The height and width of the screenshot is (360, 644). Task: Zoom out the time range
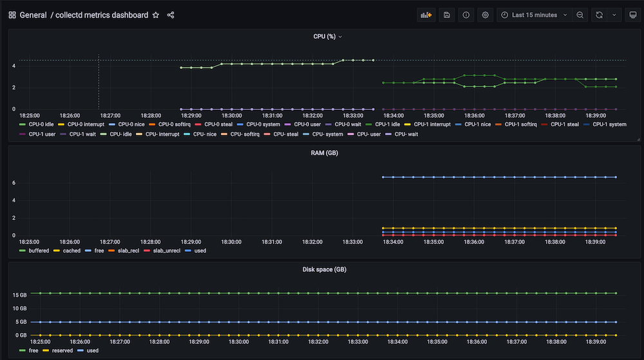pos(580,15)
